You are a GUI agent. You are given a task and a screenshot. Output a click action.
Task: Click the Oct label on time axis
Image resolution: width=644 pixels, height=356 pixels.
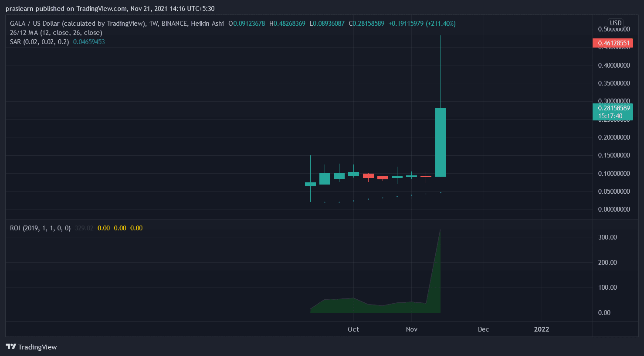353,329
